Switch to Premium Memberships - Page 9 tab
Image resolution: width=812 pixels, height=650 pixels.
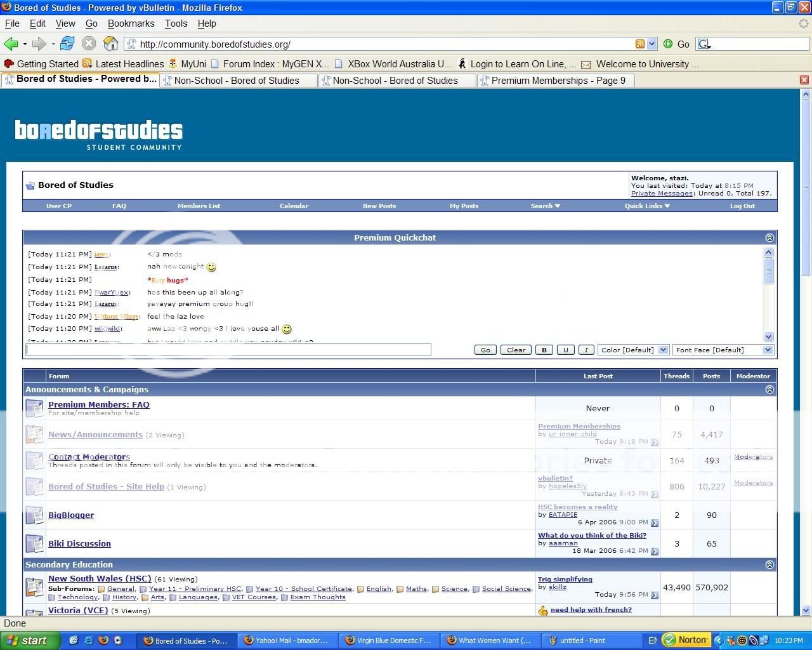click(x=555, y=81)
